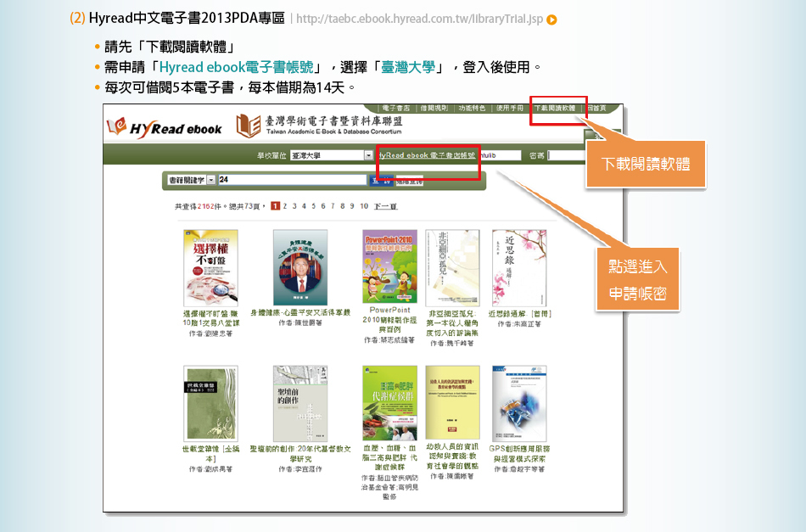806x532 pixels.
Task: Open the 身體健康 book cover with portrait
Action: click(x=300, y=267)
